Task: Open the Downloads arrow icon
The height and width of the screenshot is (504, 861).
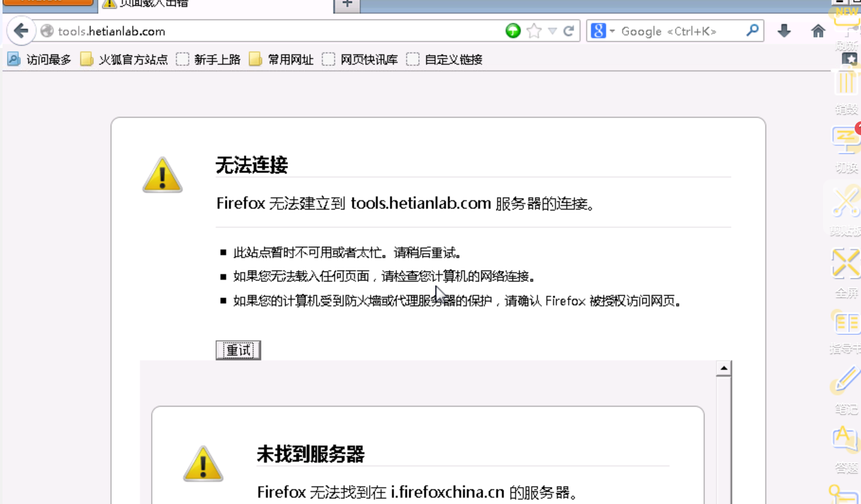Action: click(784, 31)
